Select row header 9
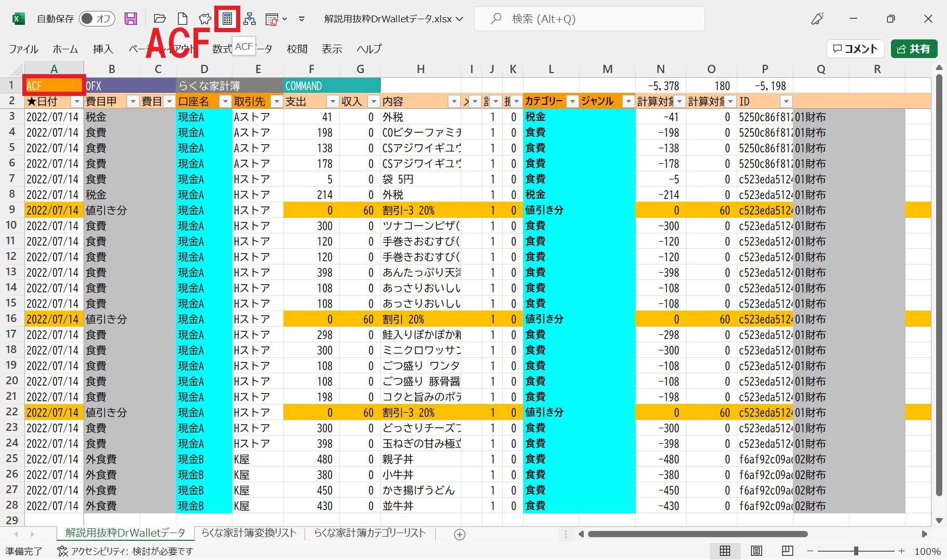Image resolution: width=947 pixels, height=560 pixels. click(12, 209)
